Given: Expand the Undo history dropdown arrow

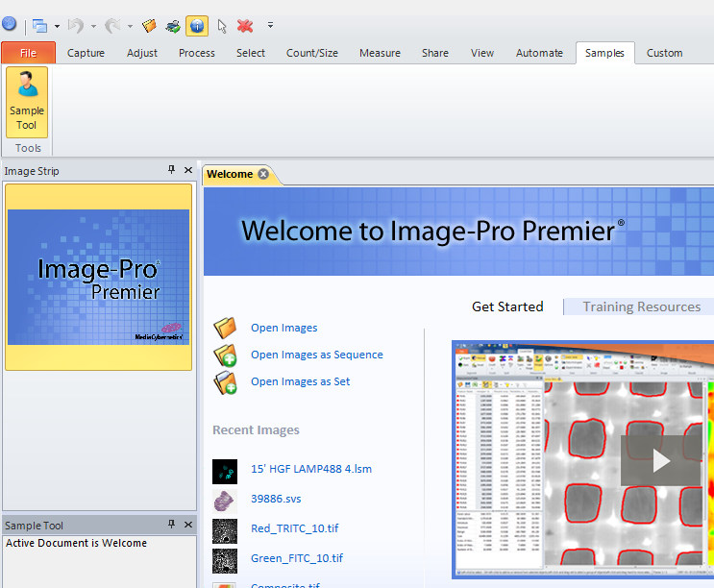Looking at the screenshot, I should pos(93,26).
